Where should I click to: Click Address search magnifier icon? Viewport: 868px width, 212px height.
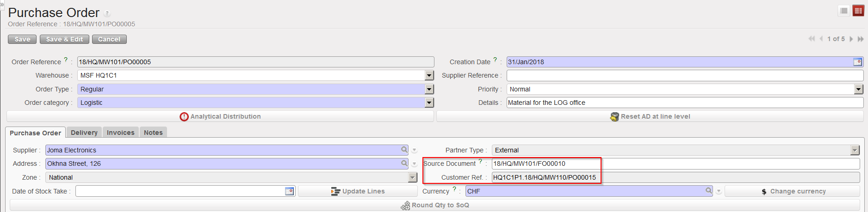point(404,163)
